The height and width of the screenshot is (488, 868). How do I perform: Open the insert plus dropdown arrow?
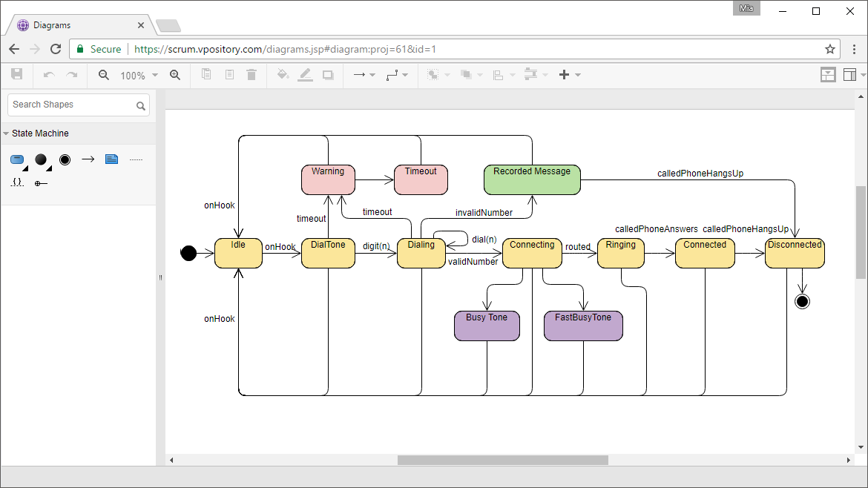pos(578,75)
